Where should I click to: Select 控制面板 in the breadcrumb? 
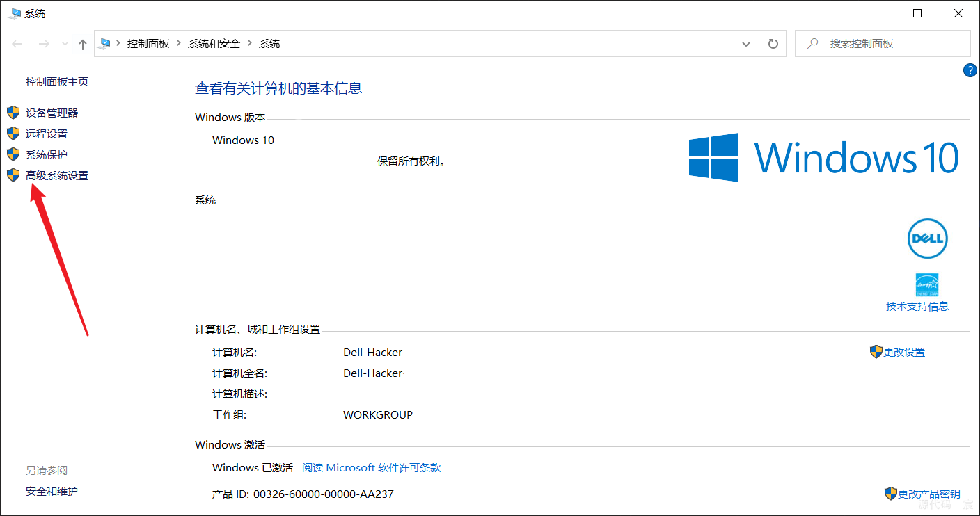(148, 43)
